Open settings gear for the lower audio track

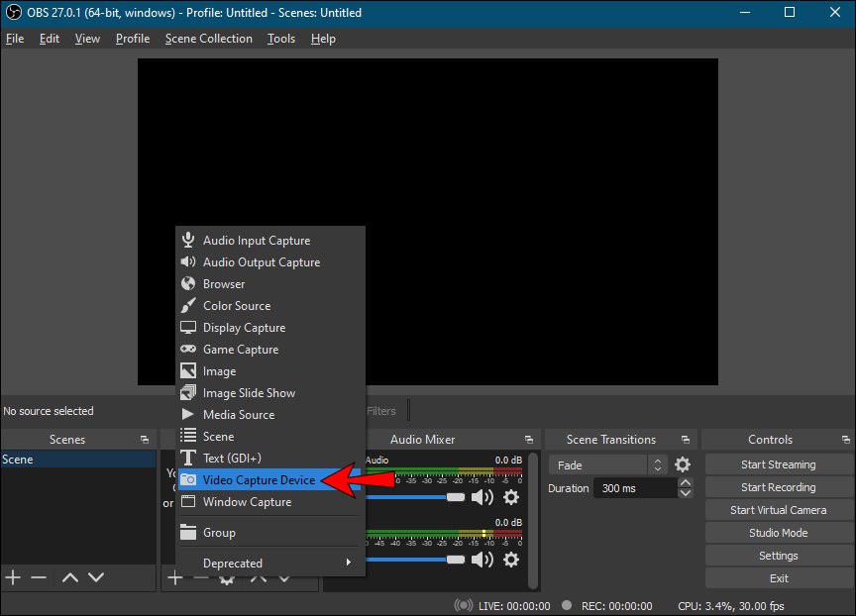click(511, 560)
